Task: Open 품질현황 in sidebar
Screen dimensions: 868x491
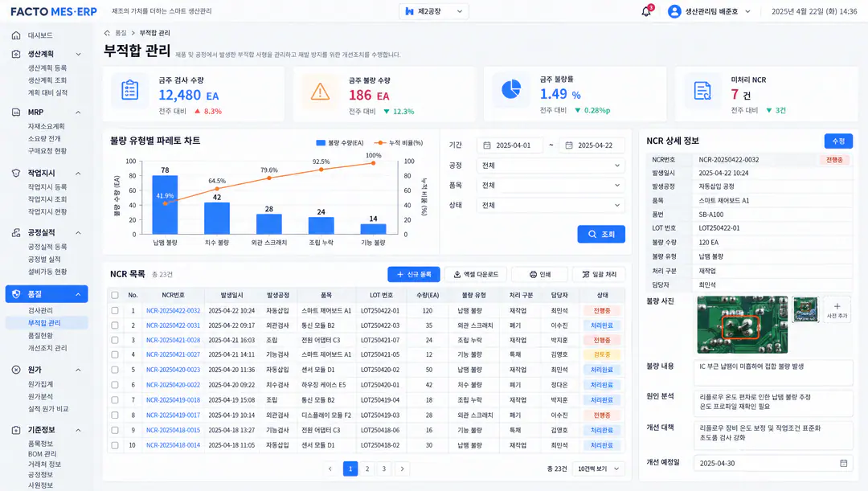Action: [40, 335]
